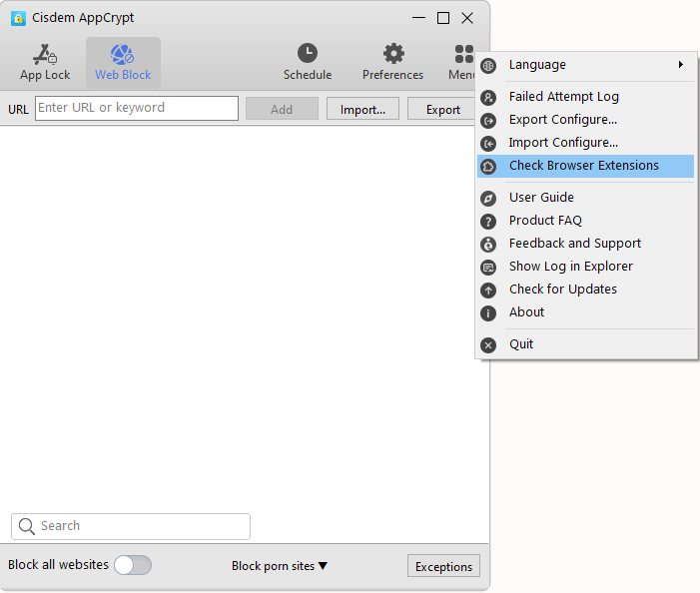Open the Exceptions button
The height and width of the screenshot is (593, 700).
[x=443, y=566]
